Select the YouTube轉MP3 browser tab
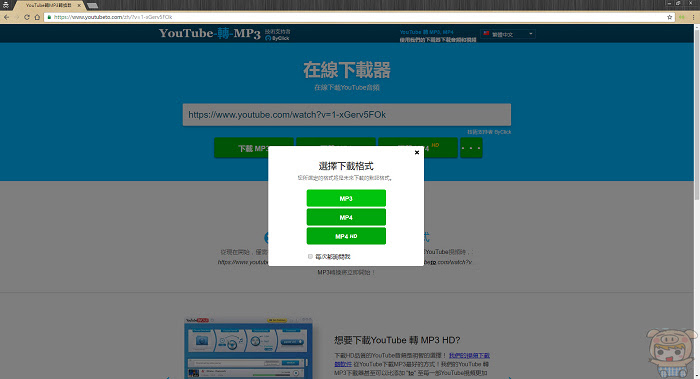 click(x=48, y=5)
